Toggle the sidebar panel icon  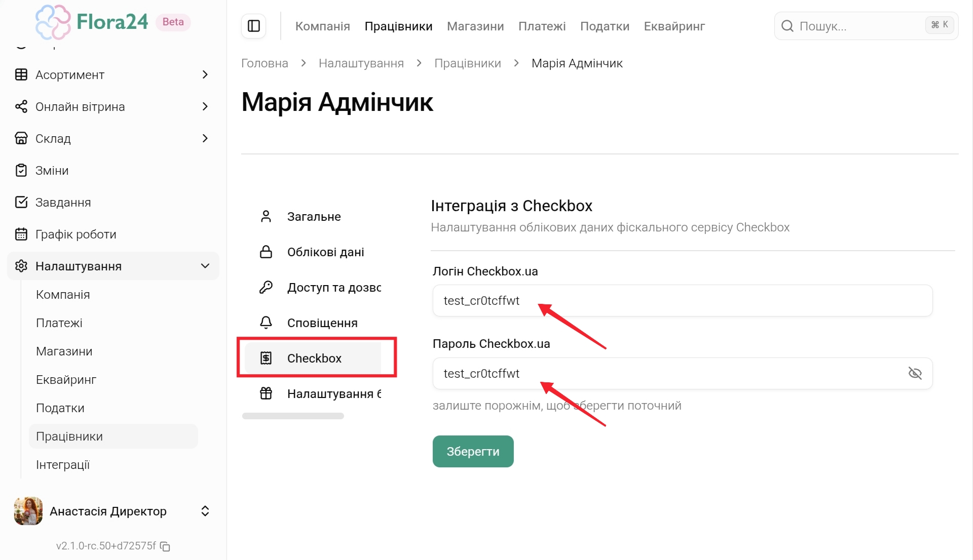point(254,26)
